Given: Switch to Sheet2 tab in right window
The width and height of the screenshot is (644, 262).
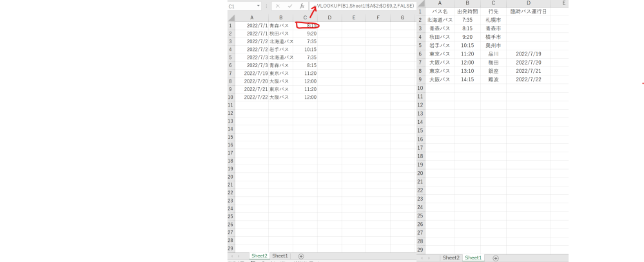Looking at the screenshot, I should click(451, 257).
